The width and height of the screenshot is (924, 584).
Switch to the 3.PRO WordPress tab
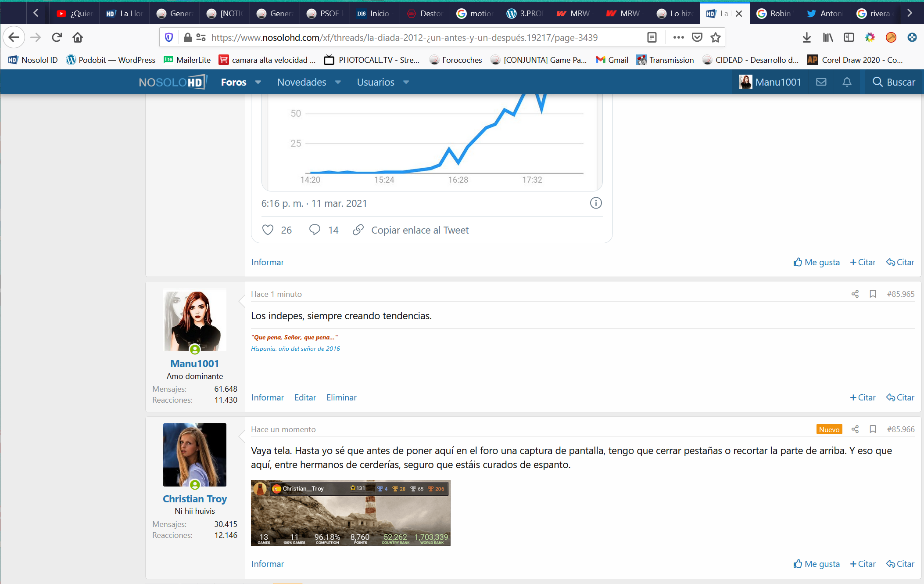[x=525, y=14]
